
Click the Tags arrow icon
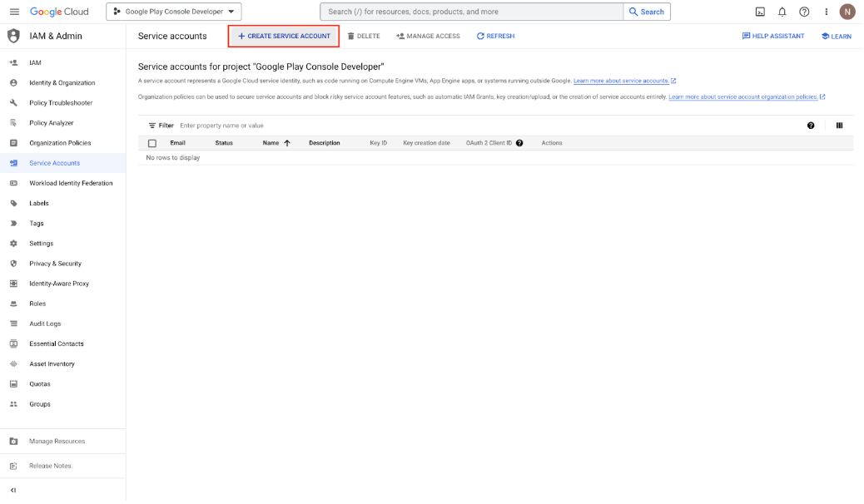tap(14, 224)
